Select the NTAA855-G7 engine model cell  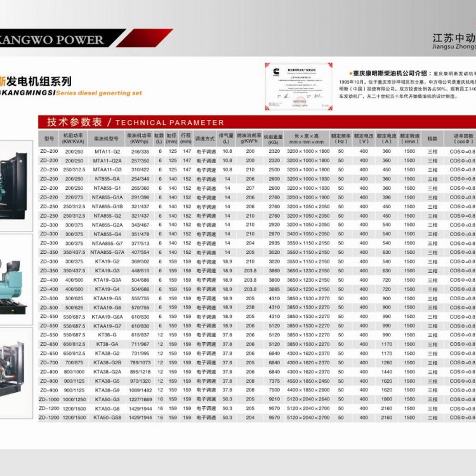(107, 244)
